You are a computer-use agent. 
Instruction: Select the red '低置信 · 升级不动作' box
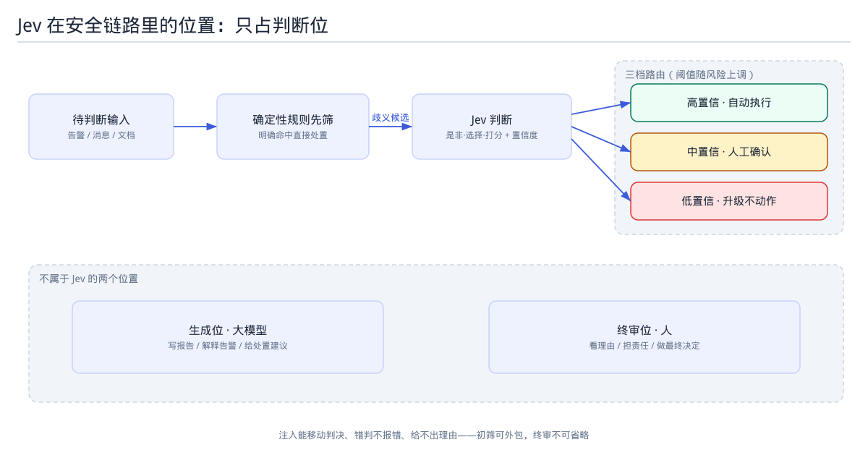729,201
